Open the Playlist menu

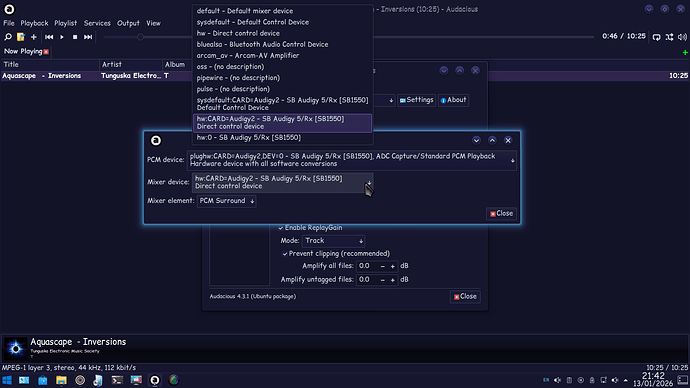(66, 23)
